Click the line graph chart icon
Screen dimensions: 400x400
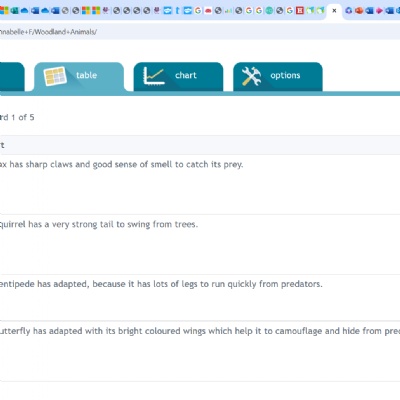click(154, 76)
